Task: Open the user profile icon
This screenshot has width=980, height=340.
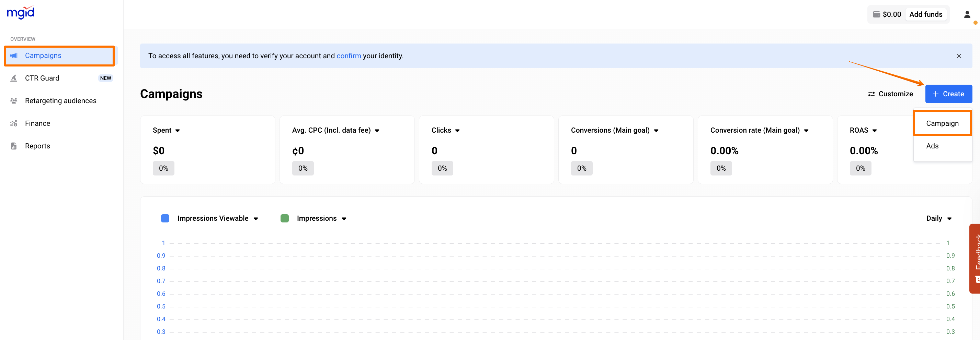Action: (x=967, y=15)
